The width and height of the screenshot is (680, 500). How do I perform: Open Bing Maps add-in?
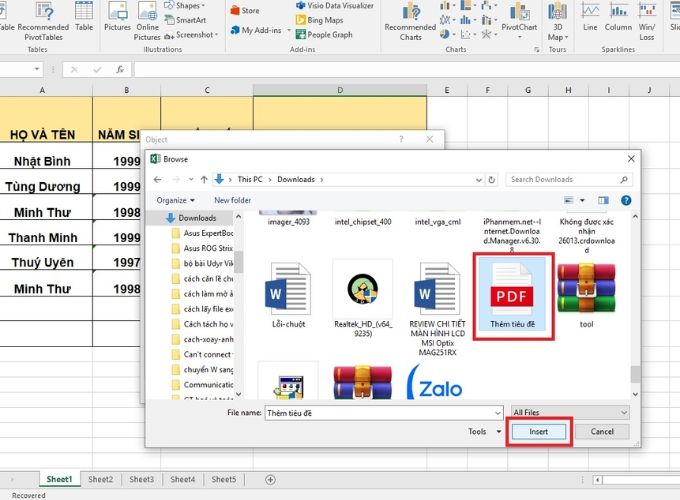[320, 20]
